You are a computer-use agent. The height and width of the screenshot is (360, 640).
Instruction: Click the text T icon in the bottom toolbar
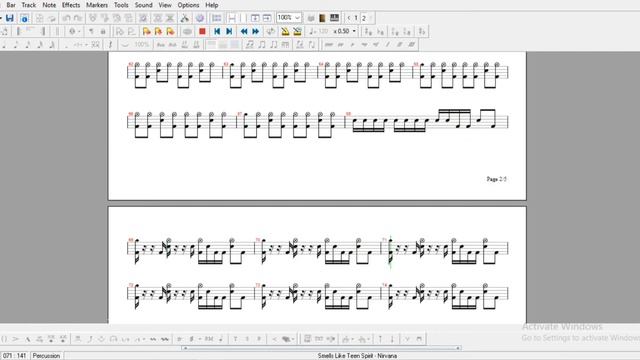pyautogui.click(x=235, y=339)
